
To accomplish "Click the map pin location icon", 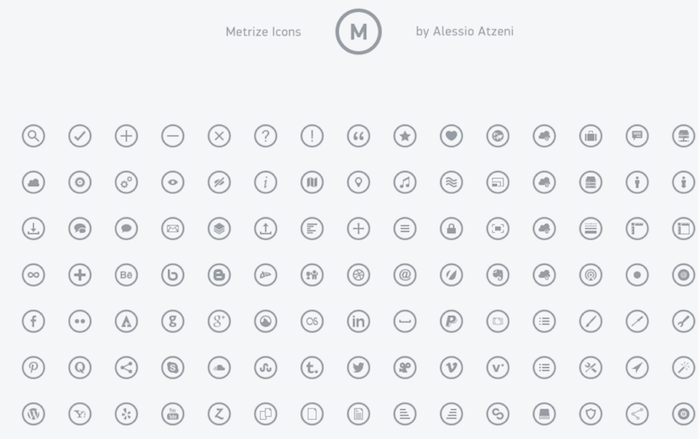I will coord(358,182).
